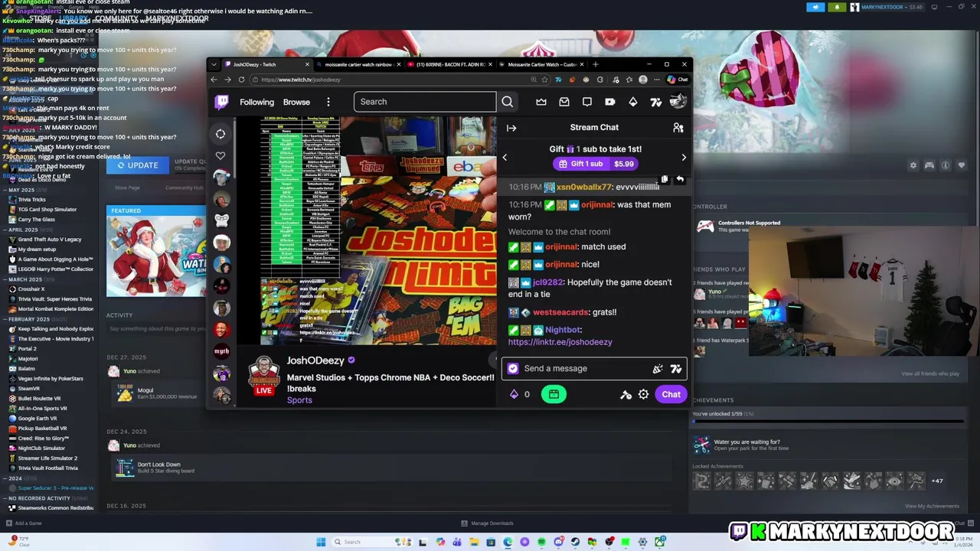Open Twitch Prime loot crown icon

click(541, 102)
